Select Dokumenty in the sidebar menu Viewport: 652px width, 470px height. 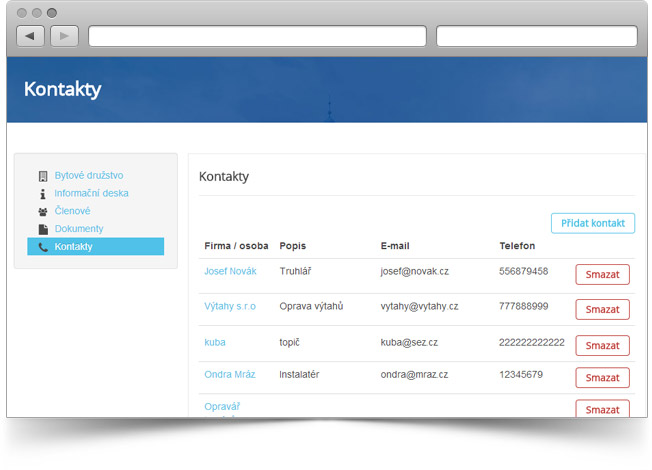[x=78, y=229]
